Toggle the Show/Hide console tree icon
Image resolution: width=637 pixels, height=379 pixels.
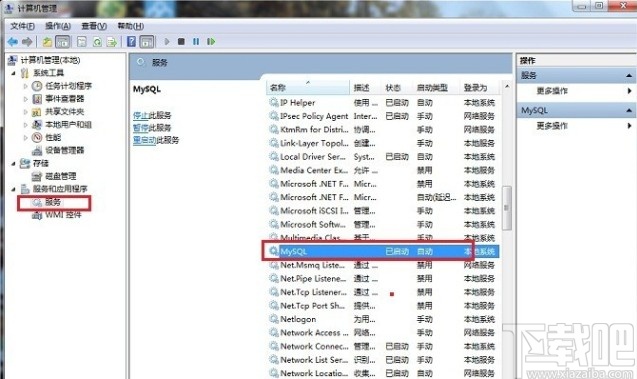point(63,41)
